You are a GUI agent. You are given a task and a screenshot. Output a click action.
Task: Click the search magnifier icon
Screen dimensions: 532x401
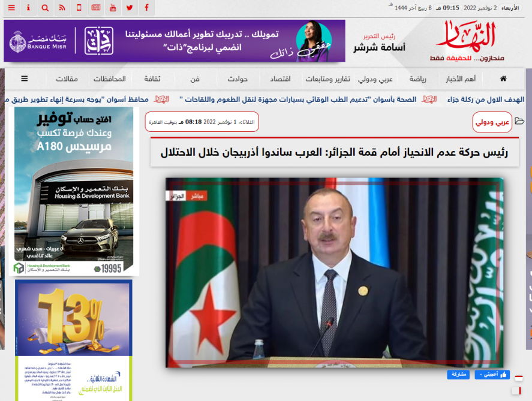tap(46, 8)
